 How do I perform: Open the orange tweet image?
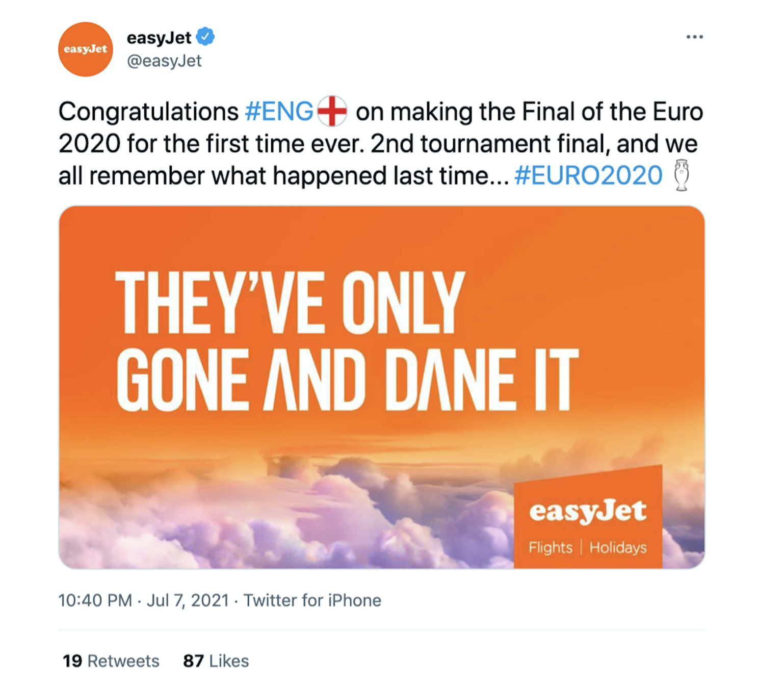(x=382, y=387)
